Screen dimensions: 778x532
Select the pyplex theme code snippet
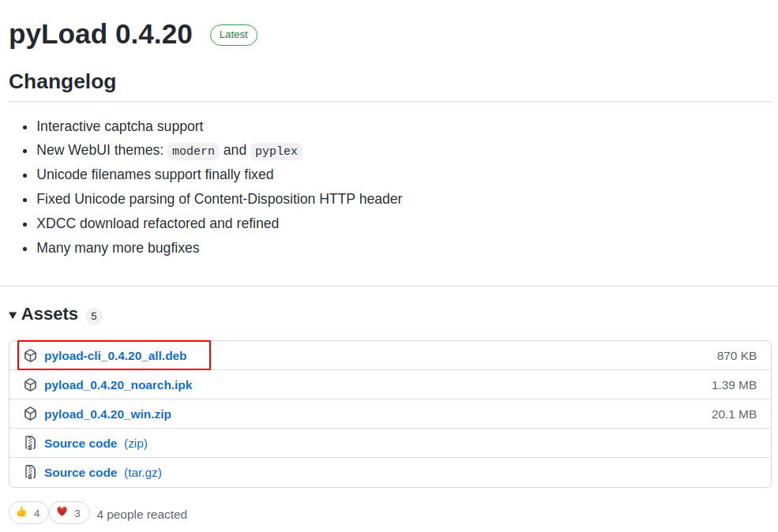(276, 151)
